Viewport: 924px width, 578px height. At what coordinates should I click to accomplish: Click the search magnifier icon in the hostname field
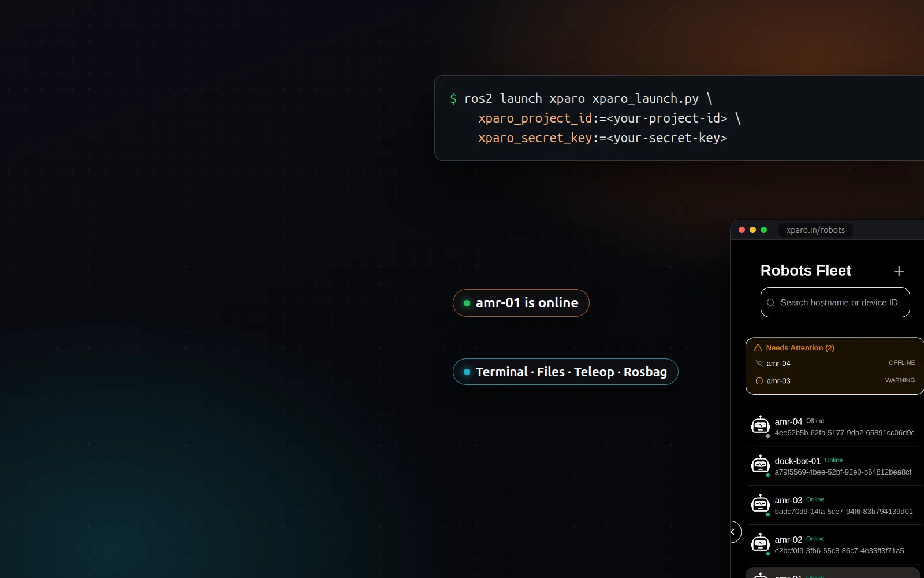[x=771, y=302]
